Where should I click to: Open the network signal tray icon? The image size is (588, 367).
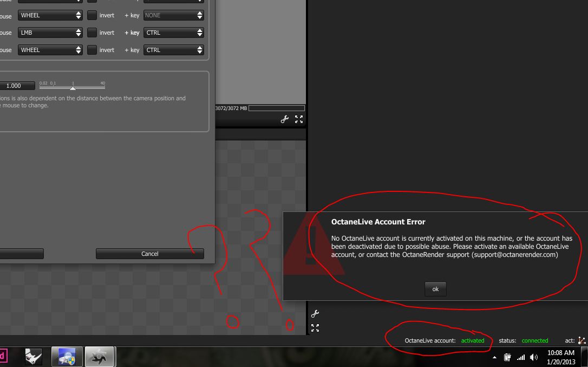point(521,357)
